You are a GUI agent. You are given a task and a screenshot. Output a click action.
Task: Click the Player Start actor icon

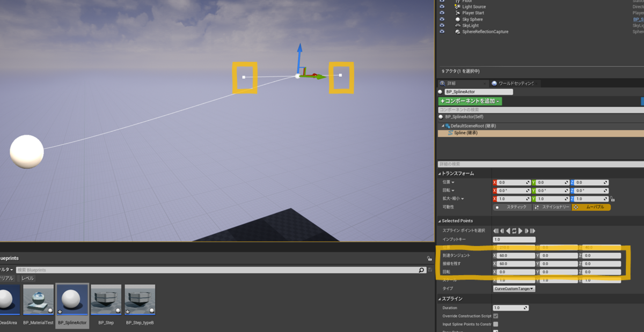[x=458, y=13]
